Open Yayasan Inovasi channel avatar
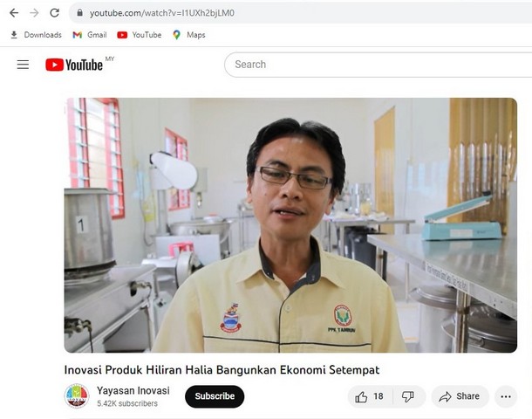Viewport: 532px width, 419px height. click(77, 396)
